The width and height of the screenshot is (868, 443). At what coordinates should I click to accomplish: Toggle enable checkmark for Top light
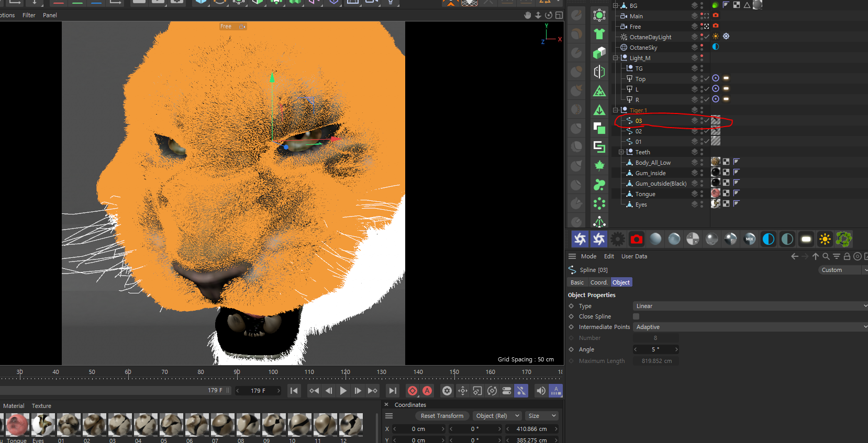pos(707,78)
